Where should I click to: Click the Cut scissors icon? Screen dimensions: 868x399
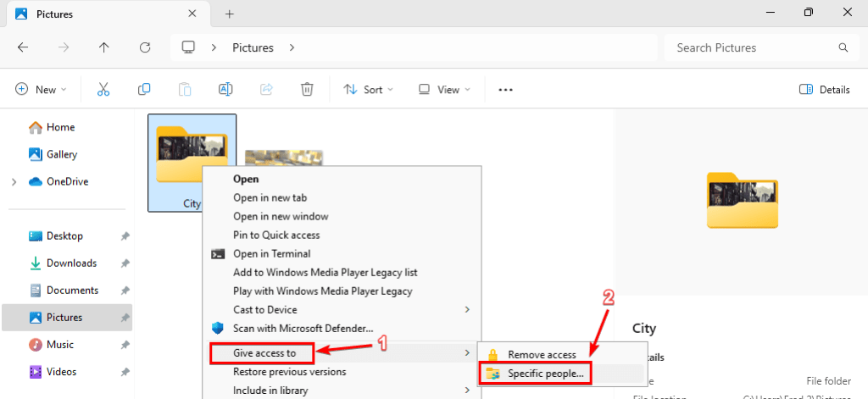click(x=103, y=89)
